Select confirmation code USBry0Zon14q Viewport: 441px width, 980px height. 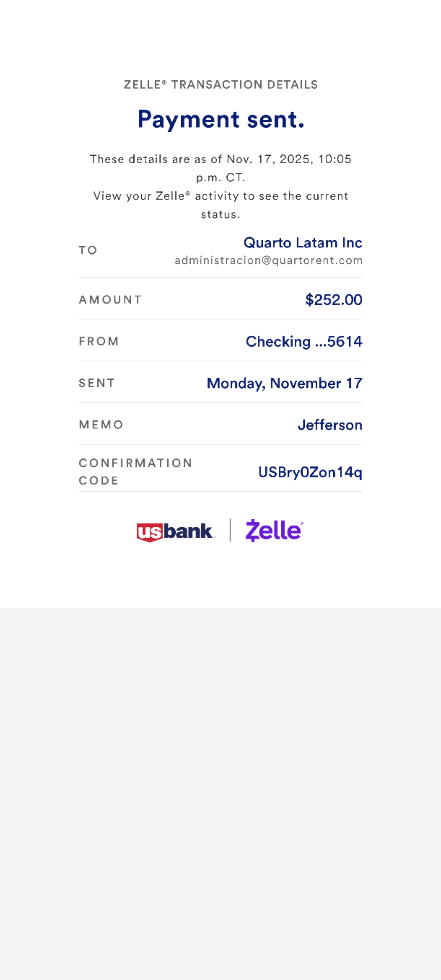[x=310, y=473]
